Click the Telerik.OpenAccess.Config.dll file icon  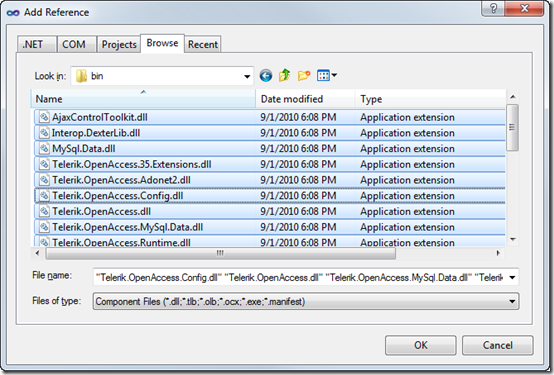(44, 195)
